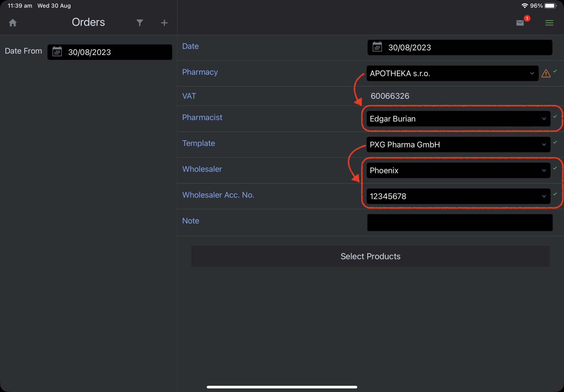The width and height of the screenshot is (564, 392).
Task: Tap the orange warning icon beside Pharmacy
Action: click(546, 73)
